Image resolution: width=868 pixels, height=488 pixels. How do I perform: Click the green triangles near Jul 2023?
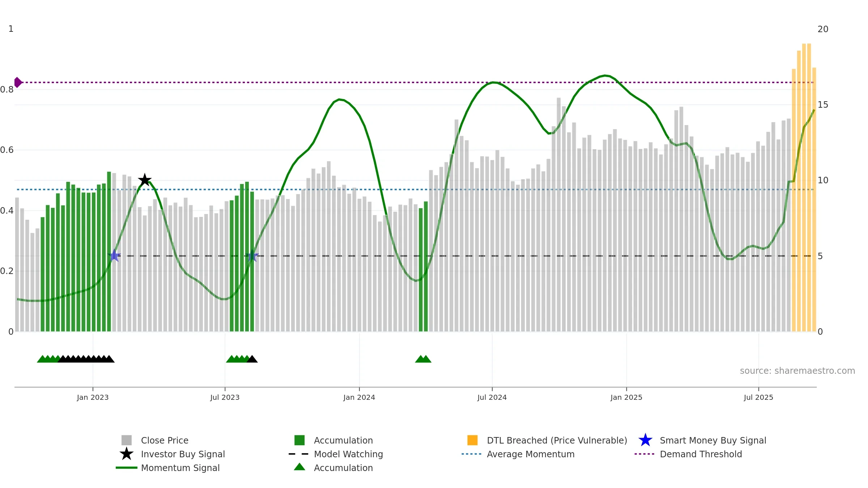pos(238,359)
